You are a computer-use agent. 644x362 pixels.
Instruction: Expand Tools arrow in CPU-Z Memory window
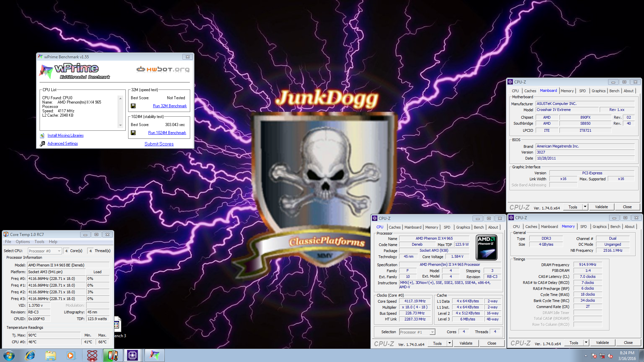(586, 343)
